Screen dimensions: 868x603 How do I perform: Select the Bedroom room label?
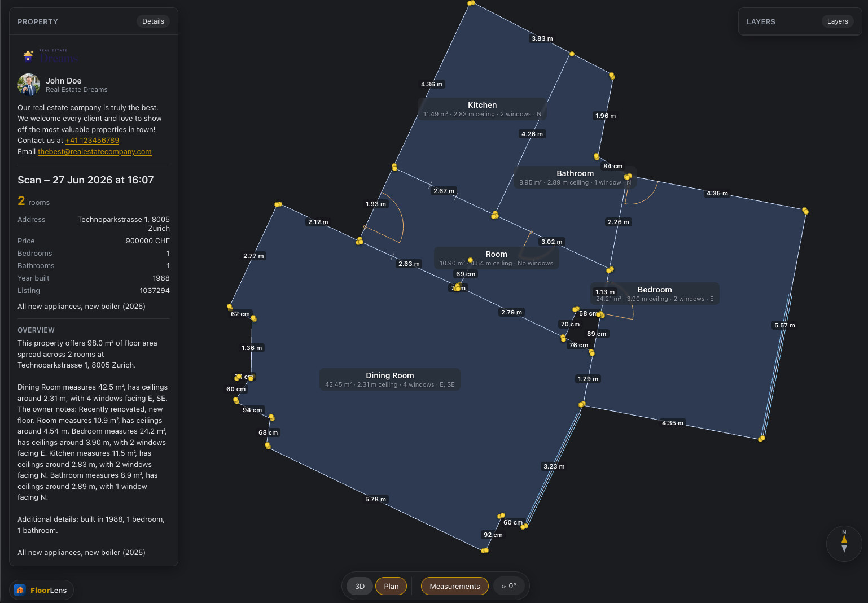(x=655, y=294)
